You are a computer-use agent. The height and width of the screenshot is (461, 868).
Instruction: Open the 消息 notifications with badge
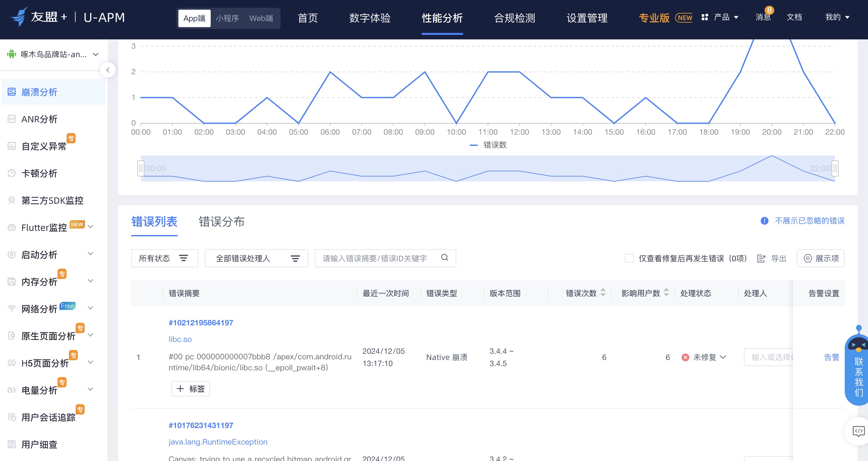coord(763,16)
